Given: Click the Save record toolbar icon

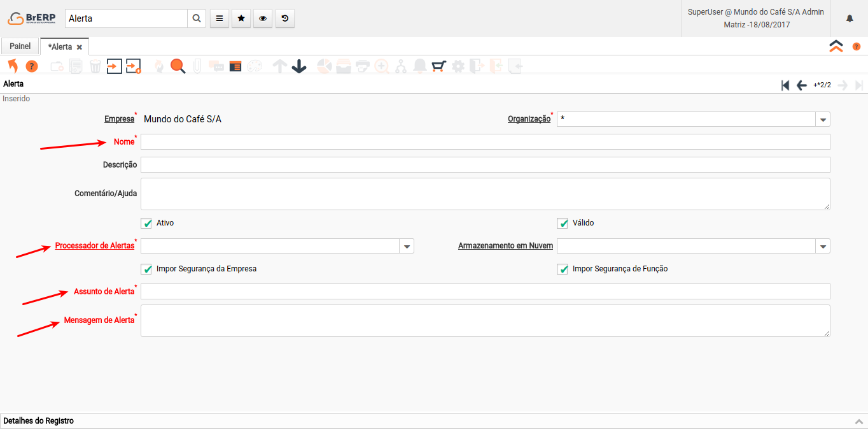Looking at the screenshot, I should 114,66.
